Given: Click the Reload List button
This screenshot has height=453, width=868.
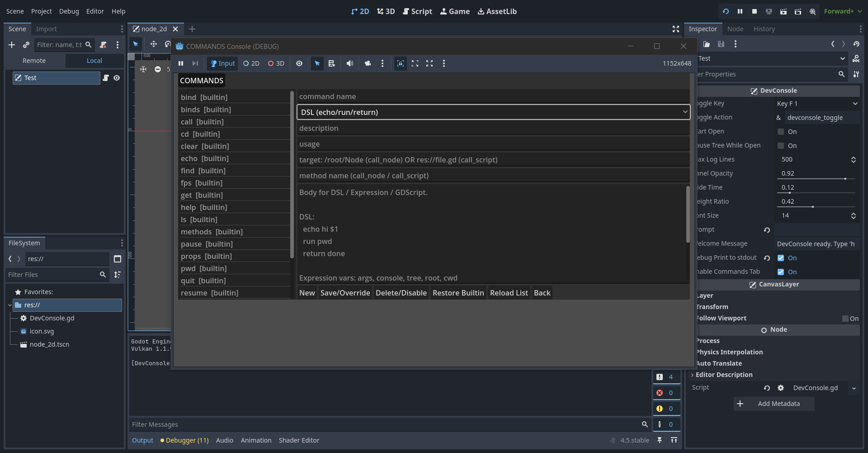Looking at the screenshot, I should click(509, 293).
